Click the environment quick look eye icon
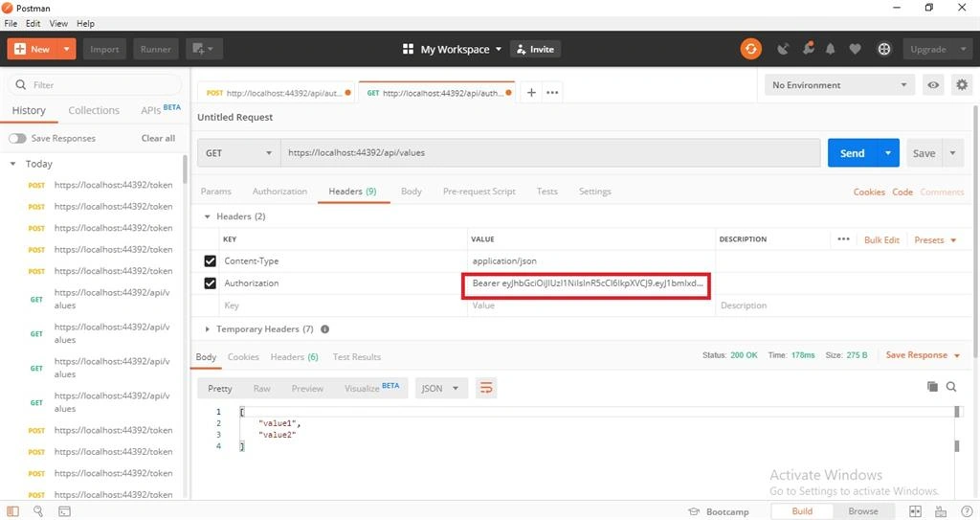The image size is (980, 520). (x=933, y=85)
